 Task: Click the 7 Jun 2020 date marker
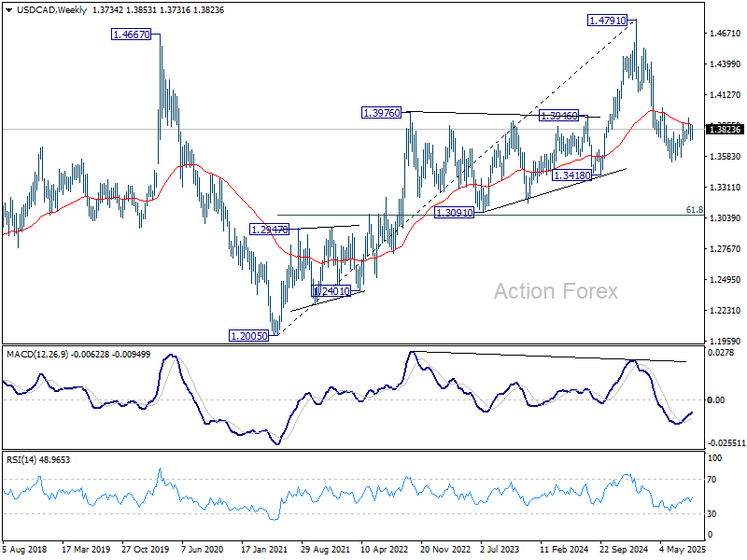(203, 549)
